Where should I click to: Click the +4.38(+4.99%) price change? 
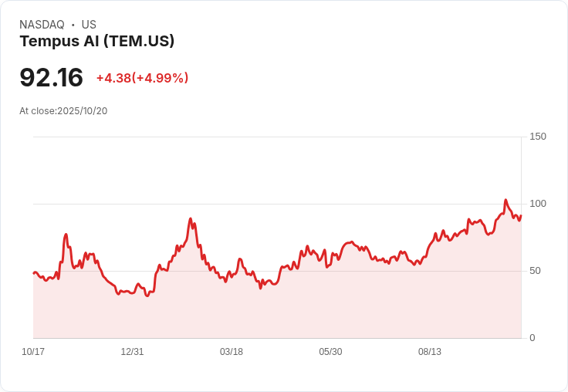click(x=142, y=78)
